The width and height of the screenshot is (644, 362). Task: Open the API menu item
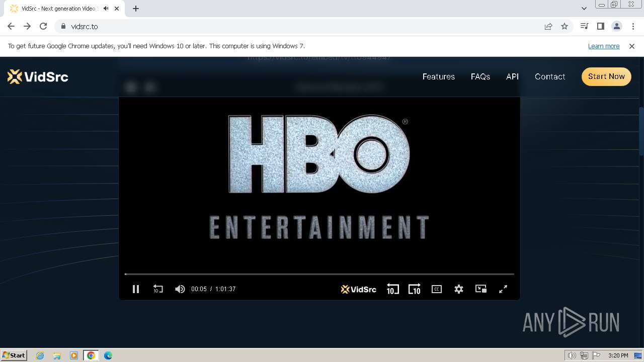tap(512, 76)
